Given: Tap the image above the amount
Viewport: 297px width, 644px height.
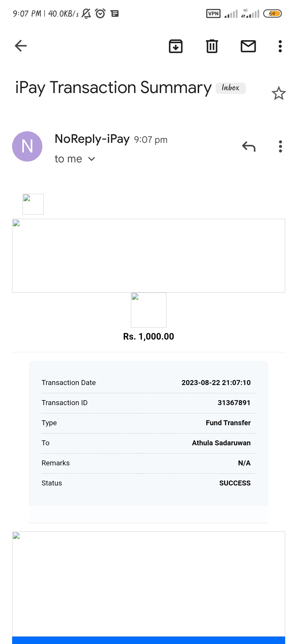Looking at the screenshot, I should [148, 310].
